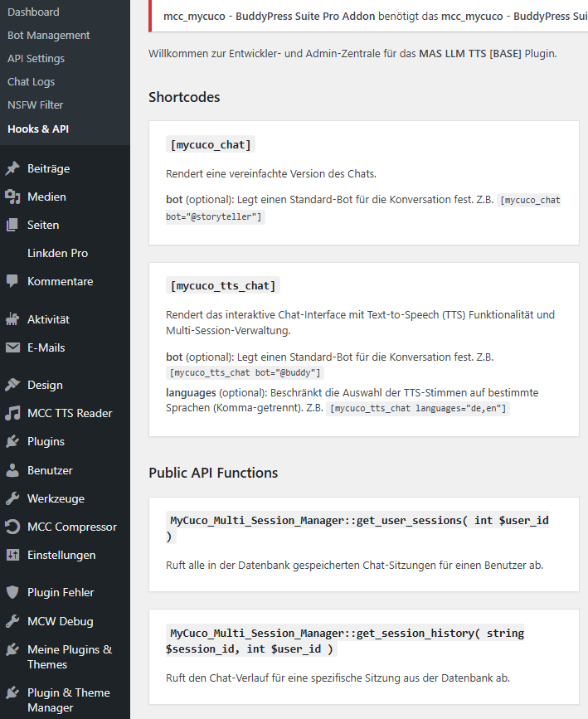The width and height of the screenshot is (588, 719).
Task: Click 'Ruft alle in der Datenbank' description
Action: tap(355, 565)
